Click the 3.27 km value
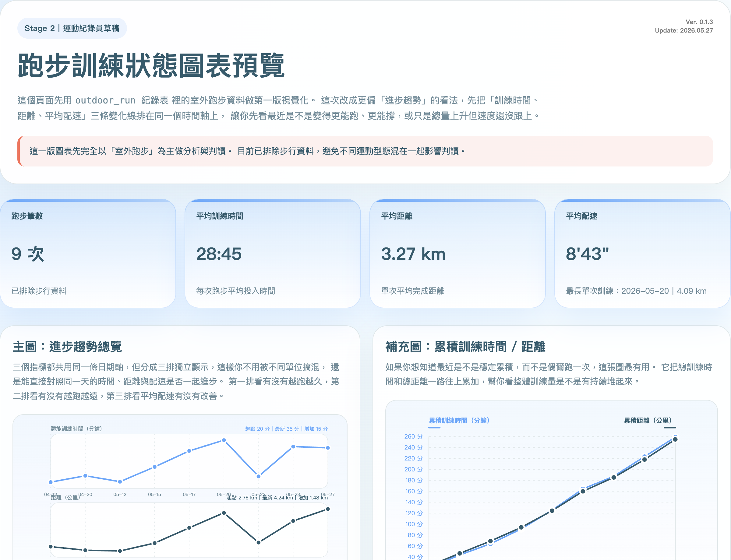The height and width of the screenshot is (560, 731). [x=413, y=254]
